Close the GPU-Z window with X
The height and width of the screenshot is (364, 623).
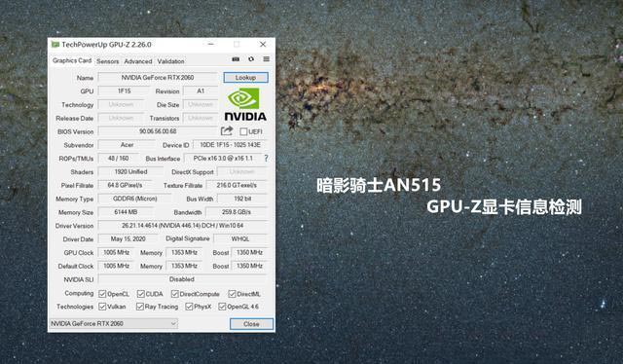tap(263, 44)
